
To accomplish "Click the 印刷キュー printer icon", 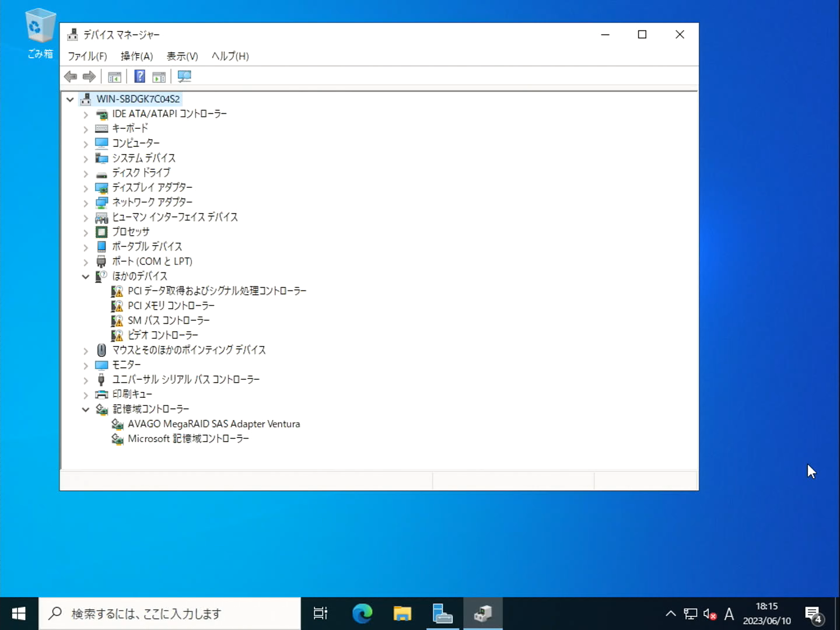I will click(101, 394).
